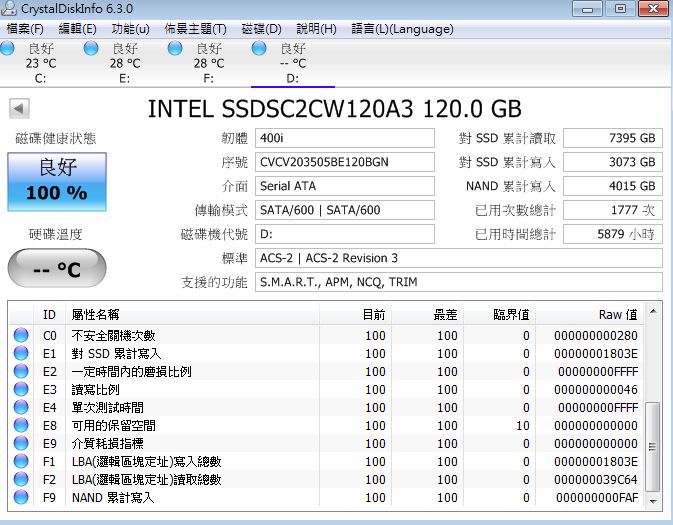
Task: Click the interface field Serial ATA
Action: point(345,186)
